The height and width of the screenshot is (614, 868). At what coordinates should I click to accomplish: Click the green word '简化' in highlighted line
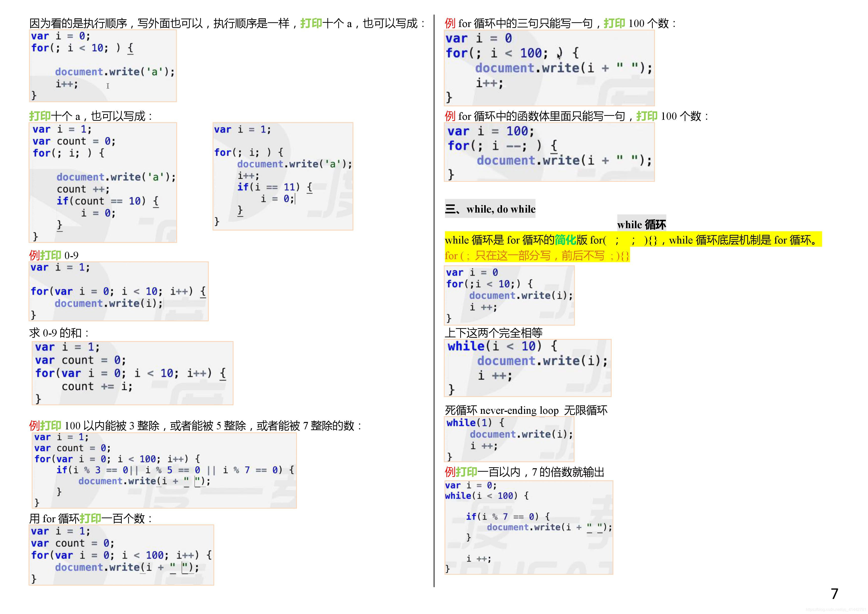565,240
